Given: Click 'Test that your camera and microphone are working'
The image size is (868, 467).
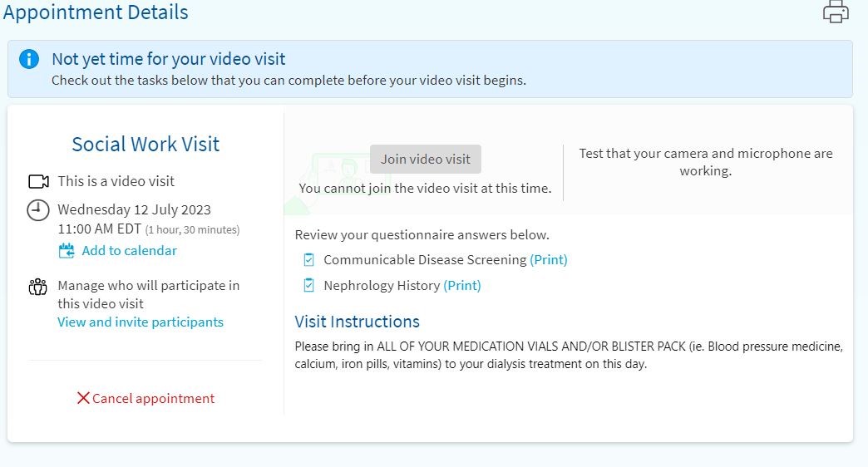Looking at the screenshot, I should pos(706,161).
